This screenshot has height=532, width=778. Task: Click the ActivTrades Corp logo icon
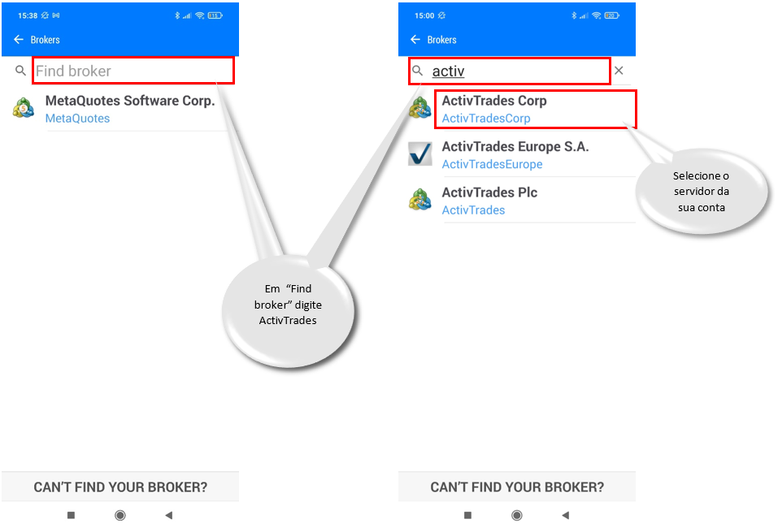pos(420,107)
